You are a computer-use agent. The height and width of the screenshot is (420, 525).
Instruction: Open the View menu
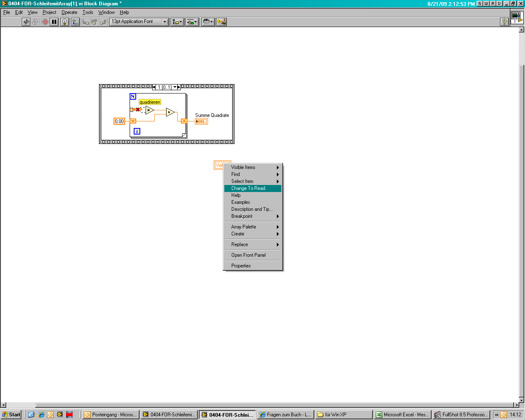[32, 12]
